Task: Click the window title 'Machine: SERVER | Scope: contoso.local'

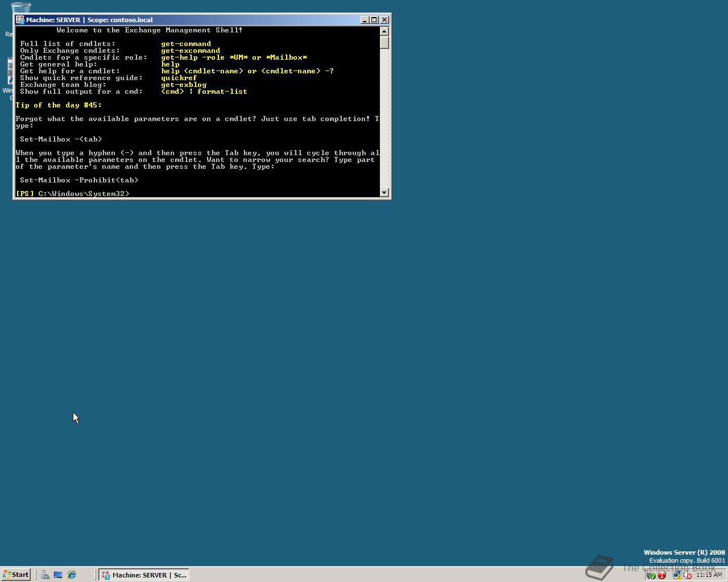Action: (89, 20)
